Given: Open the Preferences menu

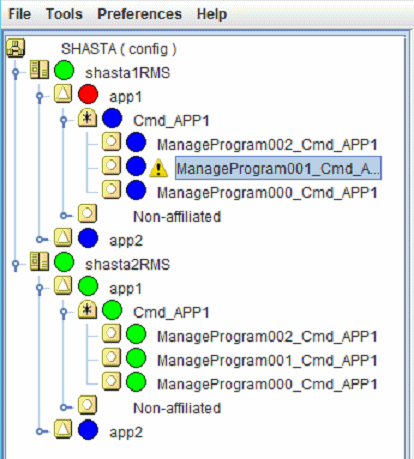Looking at the screenshot, I should 139,14.
